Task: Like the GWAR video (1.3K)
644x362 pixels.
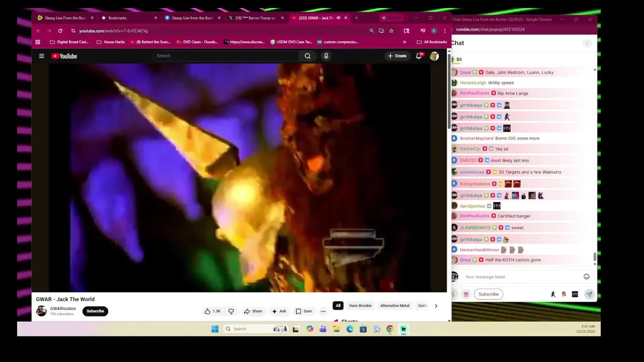Action: [x=212, y=311]
